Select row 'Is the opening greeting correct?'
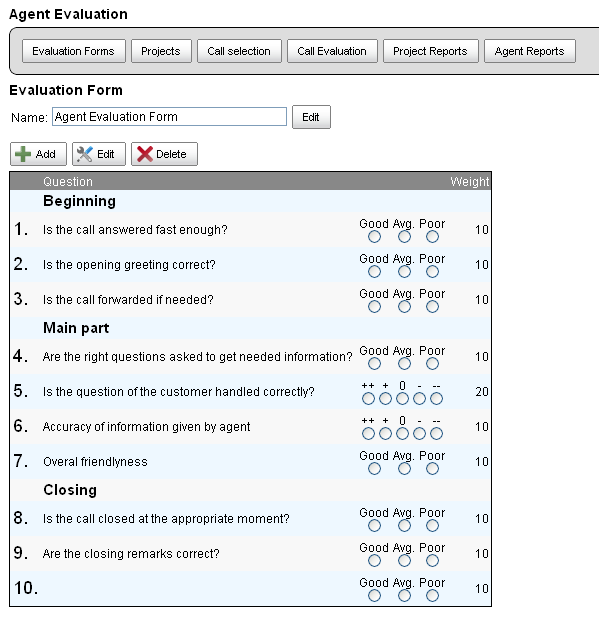The height and width of the screenshot is (642, 599). [x=250, y=264]
